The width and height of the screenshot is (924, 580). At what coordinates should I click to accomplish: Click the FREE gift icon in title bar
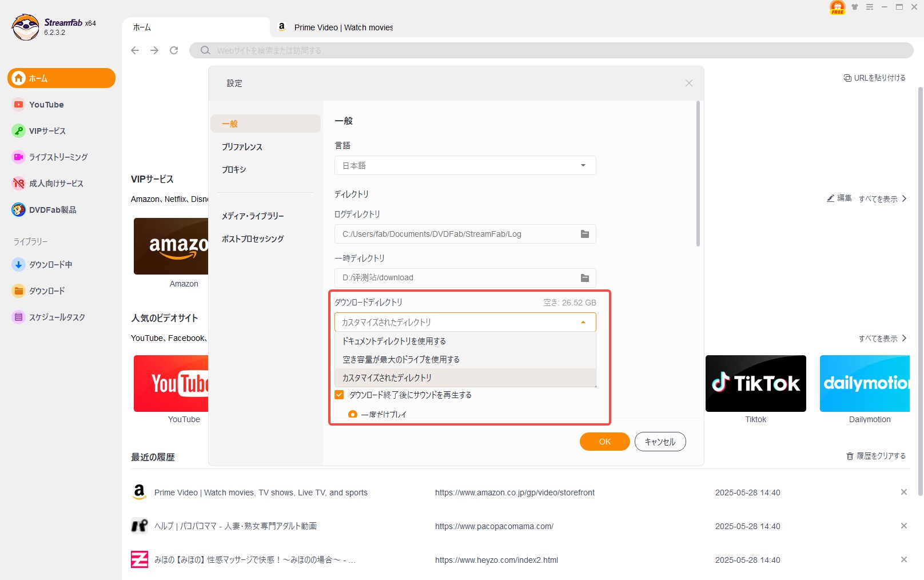pos(838,7)
